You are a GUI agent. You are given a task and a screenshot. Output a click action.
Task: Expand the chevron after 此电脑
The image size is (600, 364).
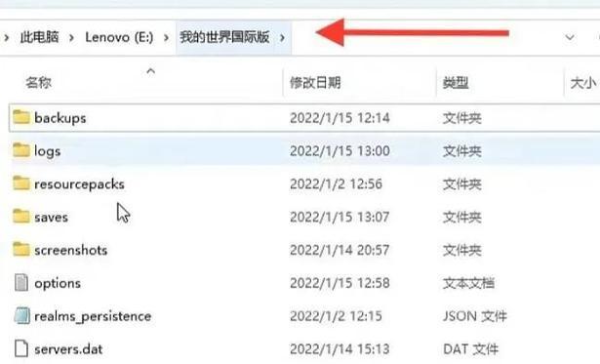[x=71, y=37]
